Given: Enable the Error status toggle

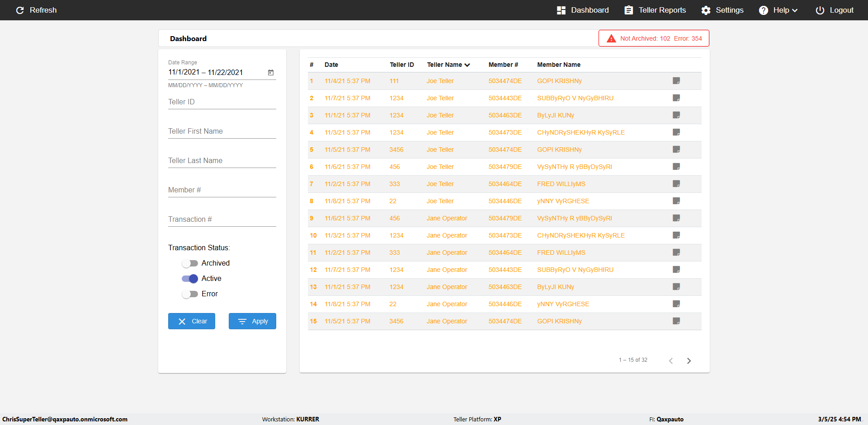Looking at the screenshot, I should (190, 294).
